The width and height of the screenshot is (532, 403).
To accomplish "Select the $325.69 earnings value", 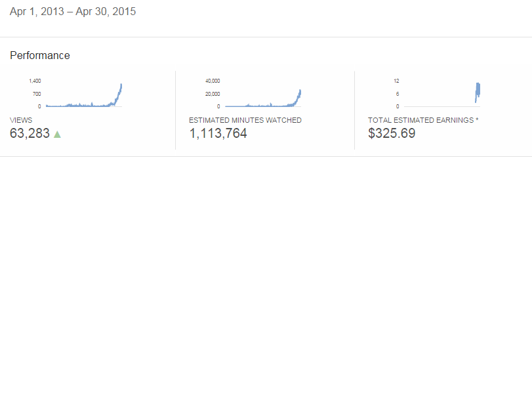I will click(392, 134).
